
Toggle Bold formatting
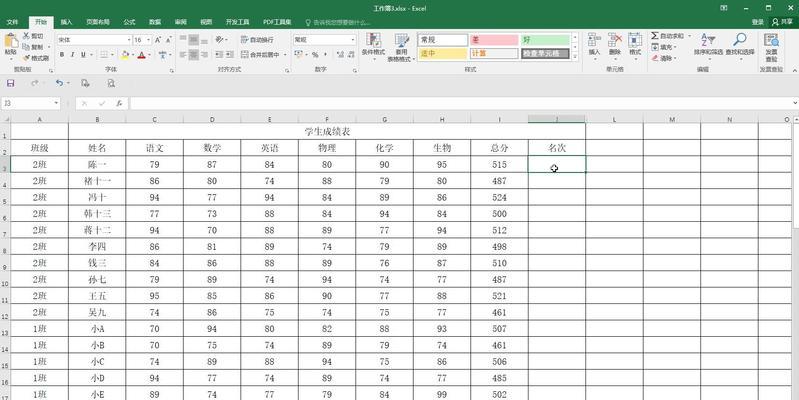click(x=62, y=55)
